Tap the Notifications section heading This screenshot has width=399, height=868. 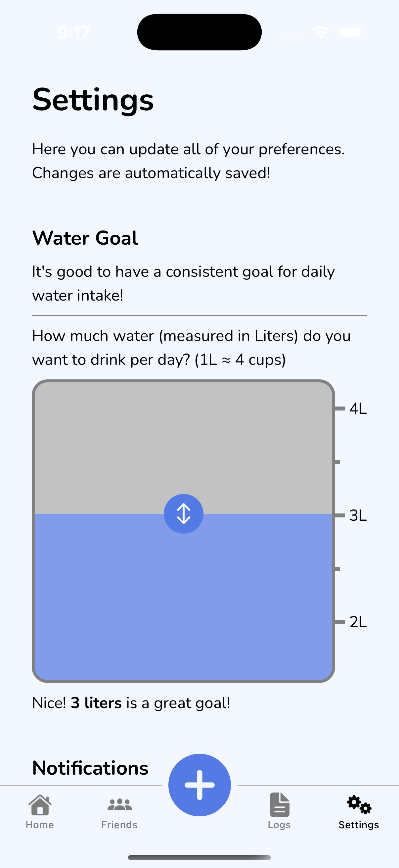coord(90,768)
